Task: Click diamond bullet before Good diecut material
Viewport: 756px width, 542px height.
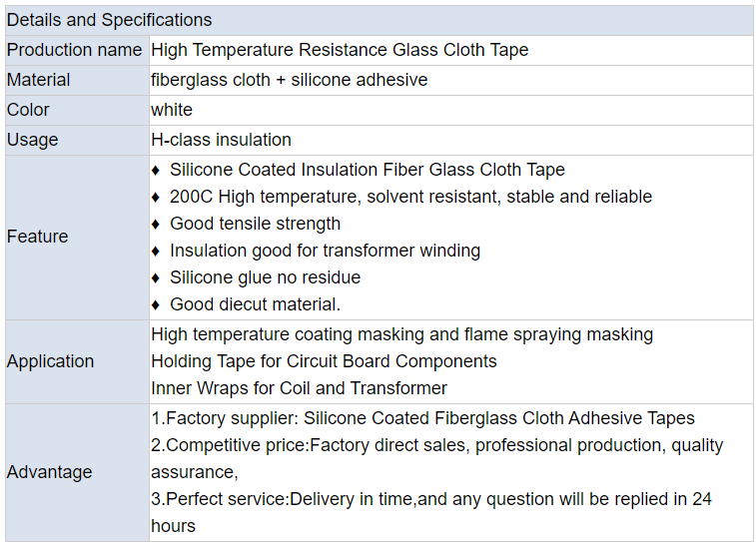Action: click(155, 305)
